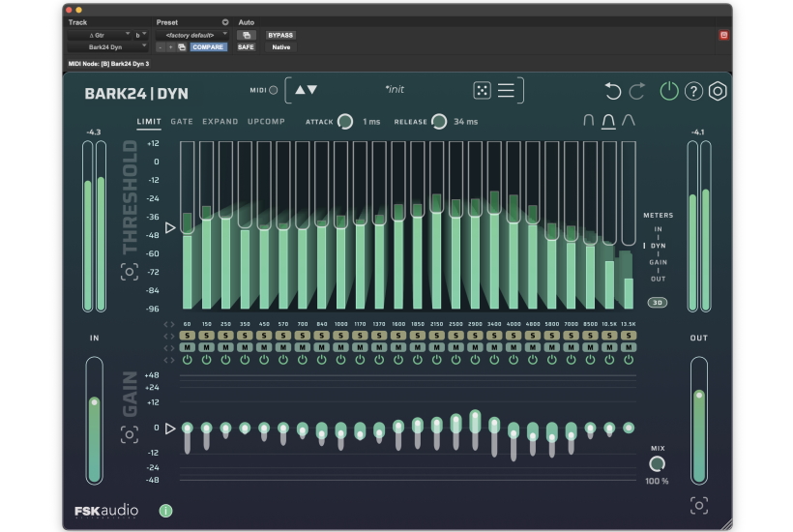Click the randomize dice icon
The width and height of the screenshot is (793, 532).
[x=481, y=91]
